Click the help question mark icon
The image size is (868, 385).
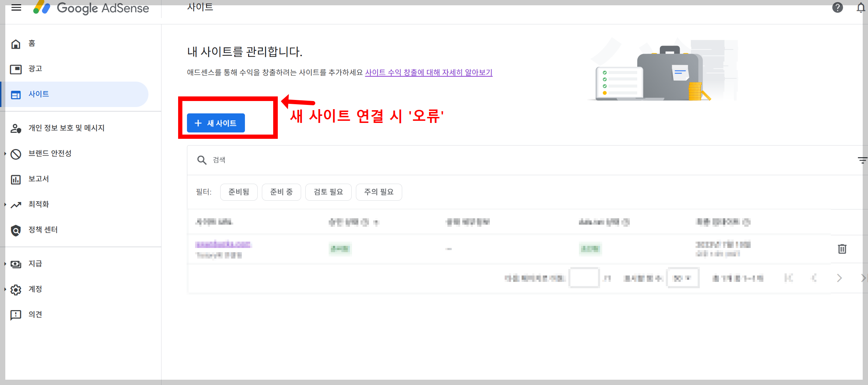(x=837, y=7)
